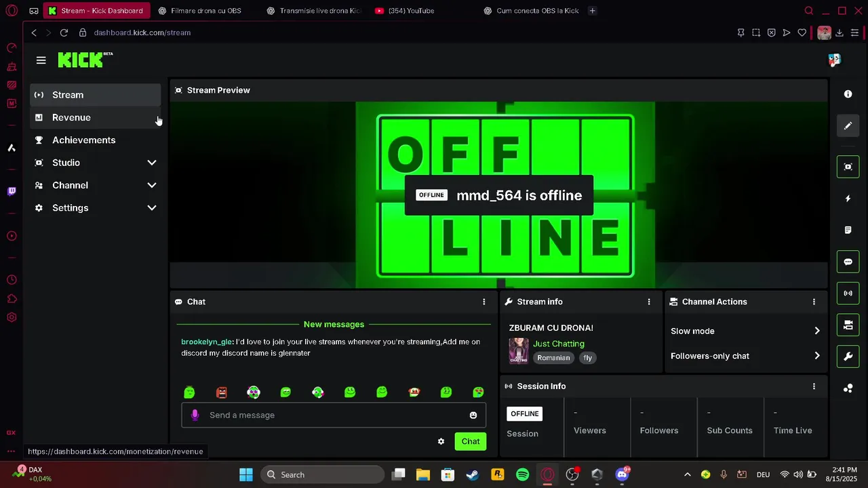Click the Windows taskbar Search box

point(323,474)
